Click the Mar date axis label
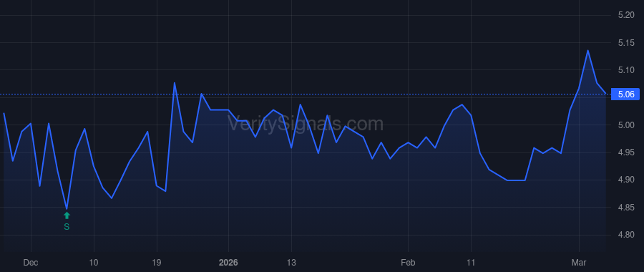The width and height of the screenshot is (644, 272). point(579,262)
